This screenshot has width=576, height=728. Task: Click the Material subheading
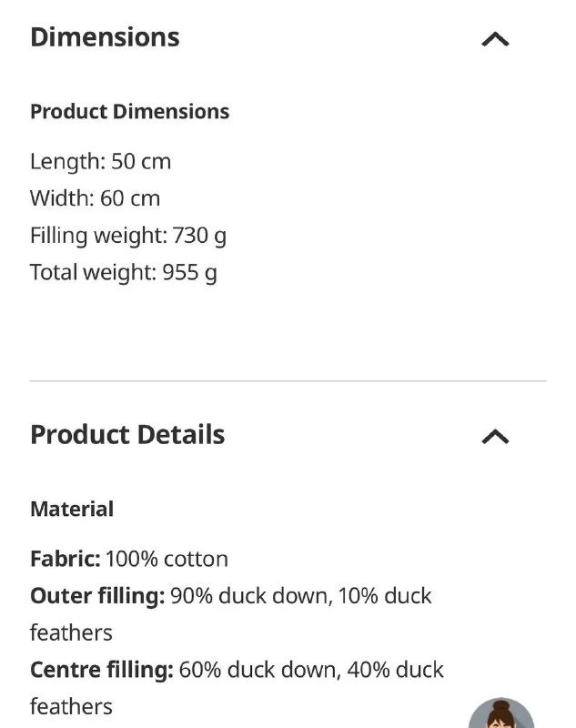pos(72,510)
